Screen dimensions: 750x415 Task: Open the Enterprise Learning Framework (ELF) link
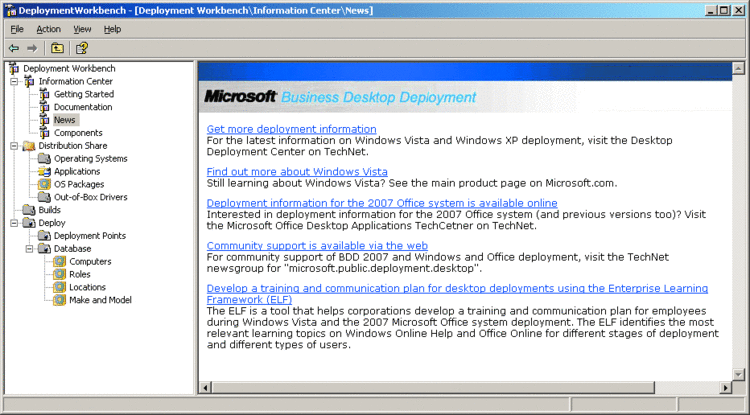pyautogui.click(x=457, y=294)
